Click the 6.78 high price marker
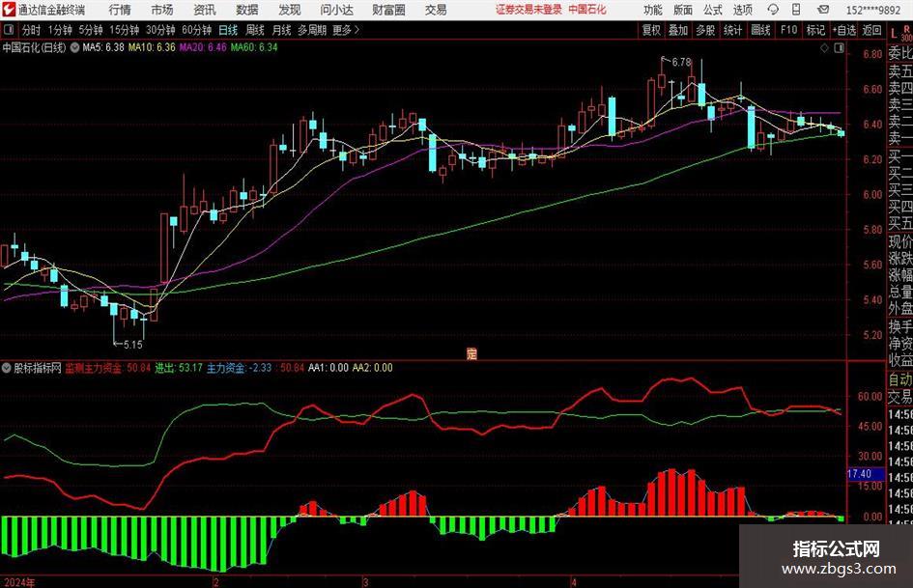Image resolution: width=913 pixels, height=588 pixels. click(x=681, y=62)
